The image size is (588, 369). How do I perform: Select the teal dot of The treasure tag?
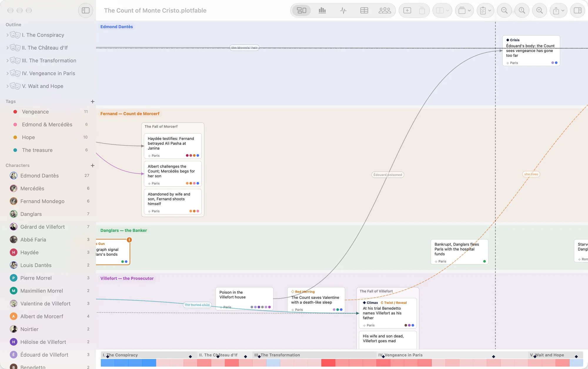click(x=15, y=150)
